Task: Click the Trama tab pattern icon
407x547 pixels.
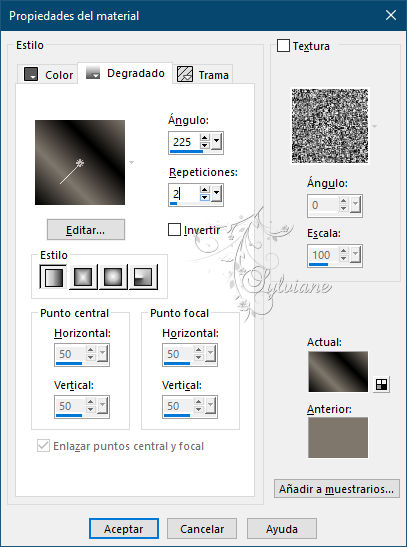Action: 185,74
